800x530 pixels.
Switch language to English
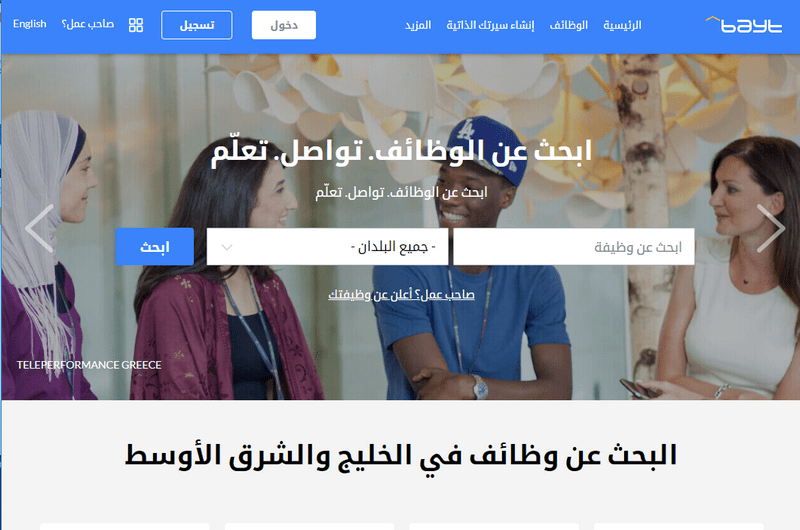[30, 24]
